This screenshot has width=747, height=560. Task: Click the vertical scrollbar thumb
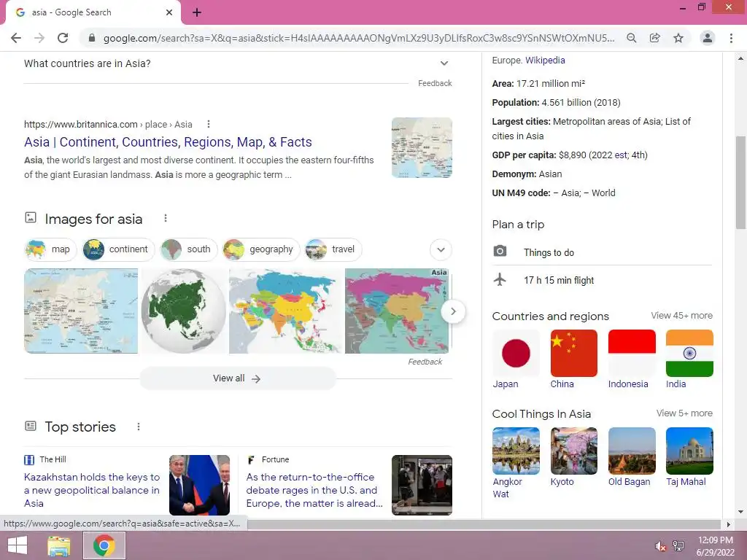[x=741, y=182]
